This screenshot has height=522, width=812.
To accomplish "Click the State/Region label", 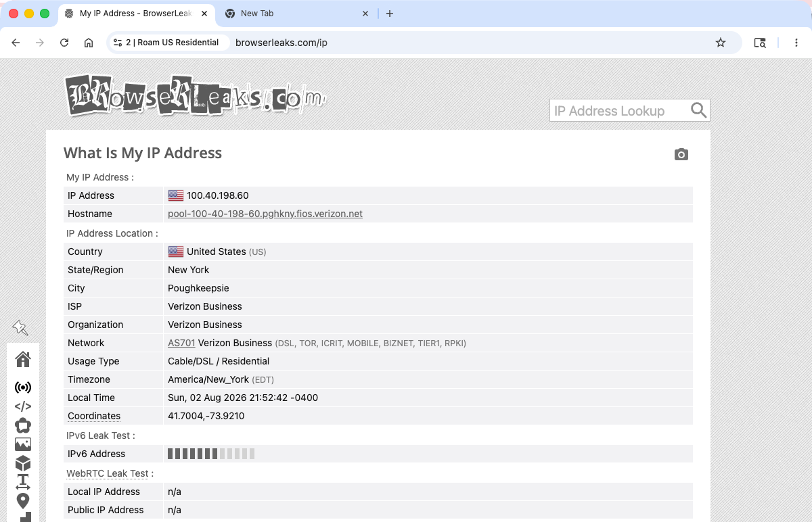I will [x=95, y=270].
